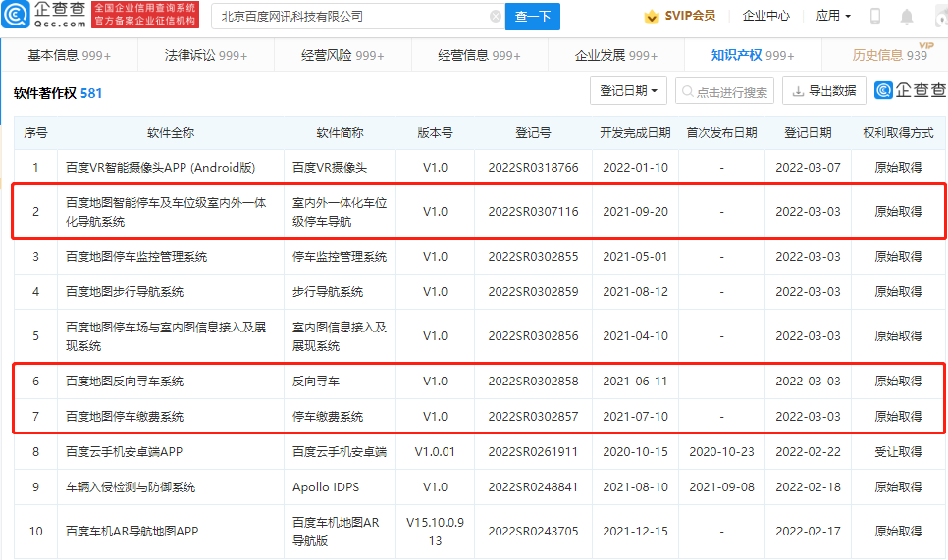This screenshot has height=560, width=948.
Task: Open the 历史信息 VIP tab
Action: coord(886,55)
